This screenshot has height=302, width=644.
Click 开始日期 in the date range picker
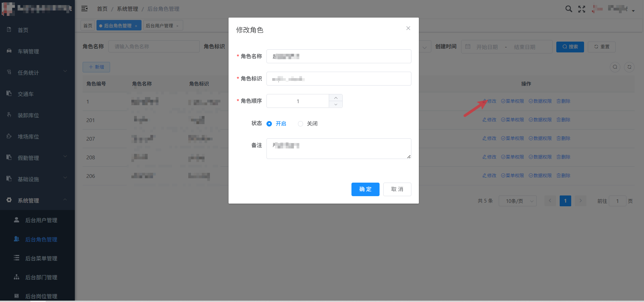point(487,47)
